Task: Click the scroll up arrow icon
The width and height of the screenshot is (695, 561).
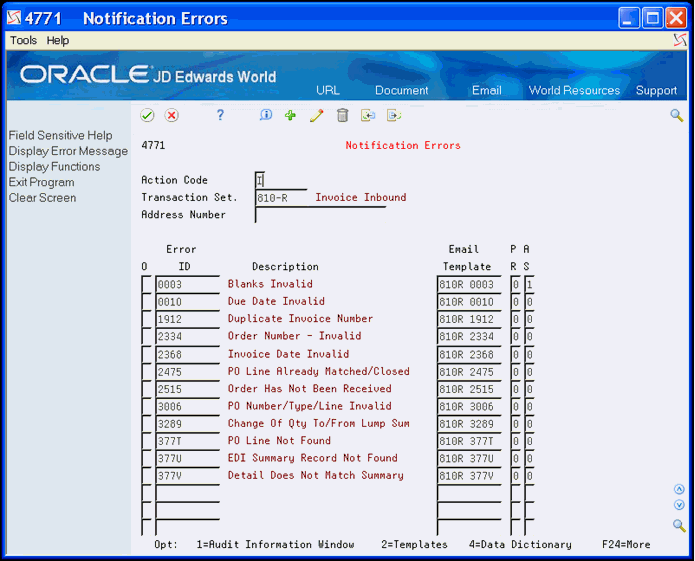Action: tap(679, 489)
